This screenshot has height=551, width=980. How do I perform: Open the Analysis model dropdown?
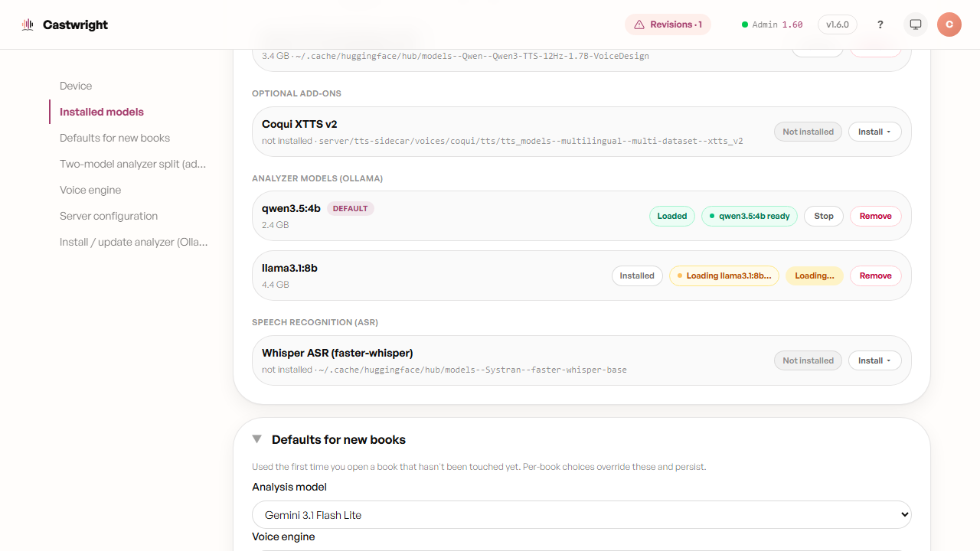point(582,515)
